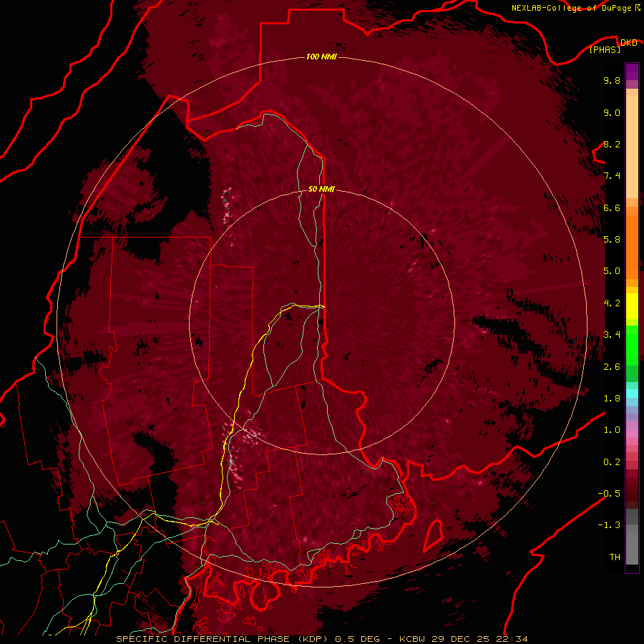Click the 5.0 value on color scale
Screen dimensions: 644x644
click(x=612, y=271)
